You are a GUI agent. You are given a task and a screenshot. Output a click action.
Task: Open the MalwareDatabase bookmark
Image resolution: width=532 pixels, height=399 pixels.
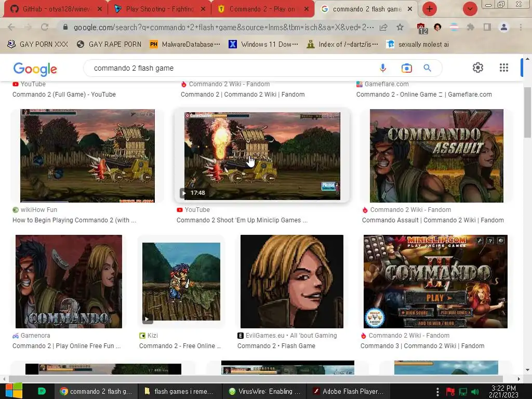tap(185, 44)
